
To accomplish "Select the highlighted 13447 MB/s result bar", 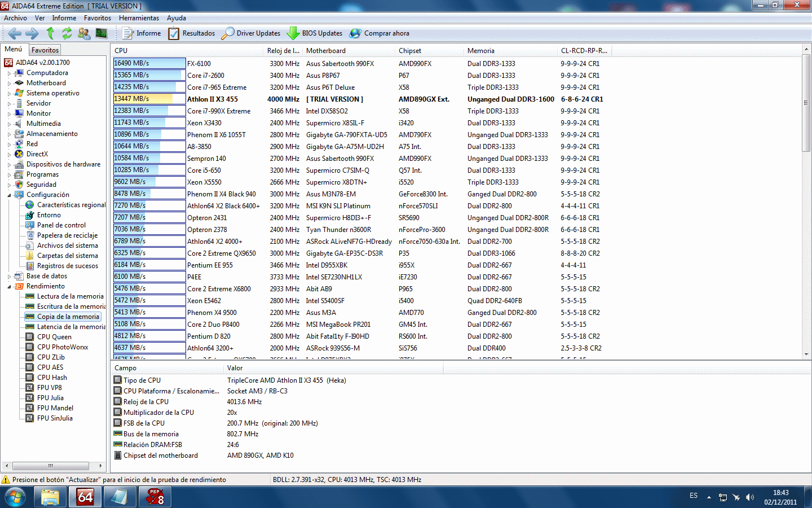I will [x=149, y=99].
